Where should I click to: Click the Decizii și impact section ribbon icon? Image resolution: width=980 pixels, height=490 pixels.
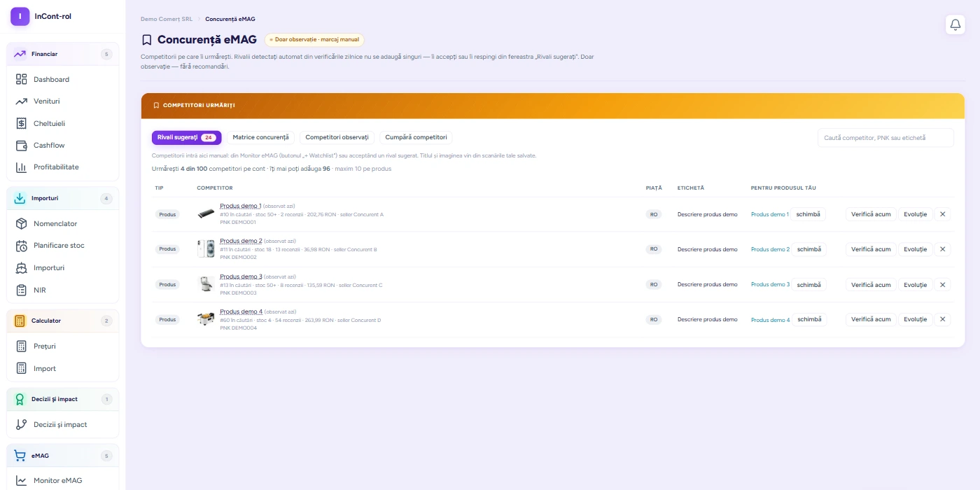pyautogui.click(x=20, y=399)
